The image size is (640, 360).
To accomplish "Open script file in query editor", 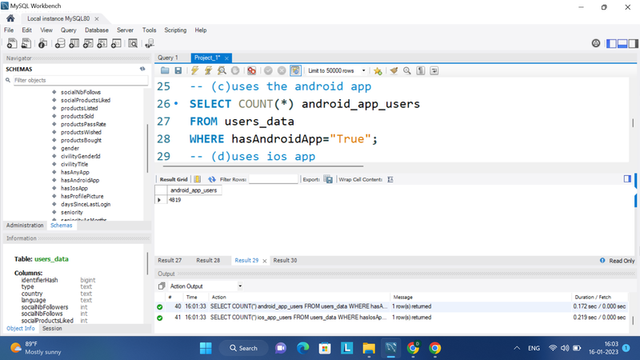I will click(165, 71).
